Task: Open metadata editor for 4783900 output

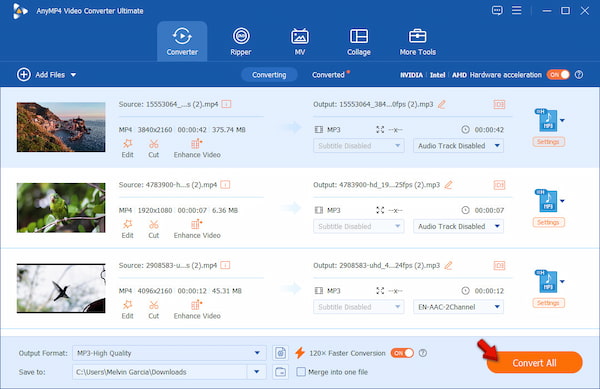Action: click(x=499, y=185)
